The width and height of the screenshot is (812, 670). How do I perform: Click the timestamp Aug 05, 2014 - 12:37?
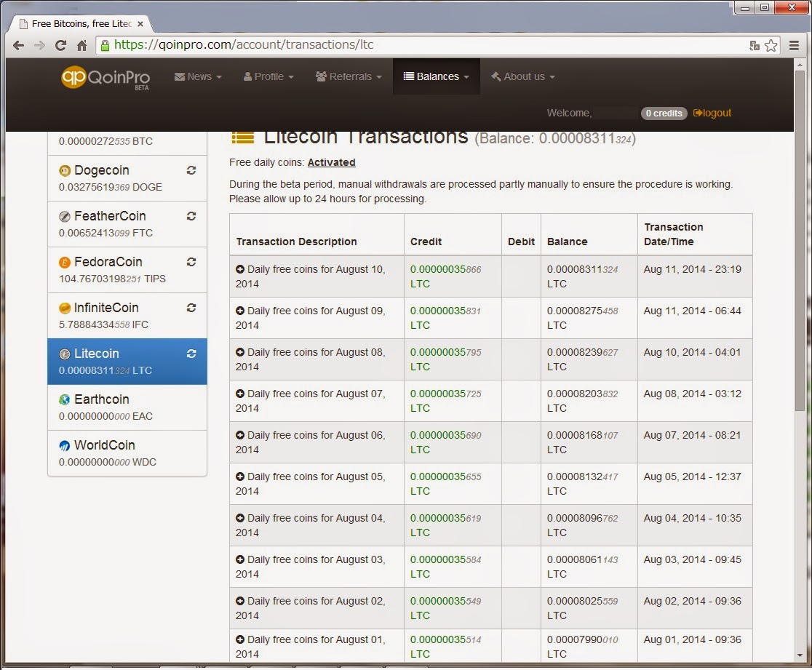point(693,476)
